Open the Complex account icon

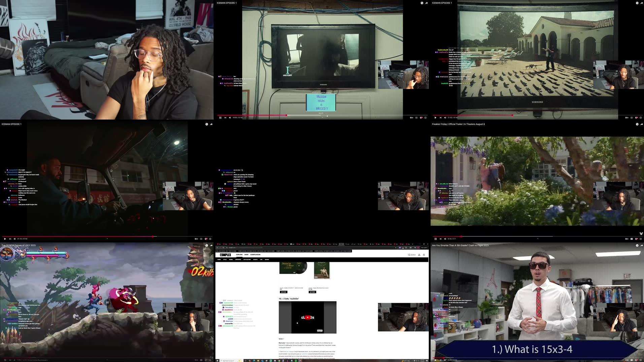pyautogui.click(x=419, y=255)
